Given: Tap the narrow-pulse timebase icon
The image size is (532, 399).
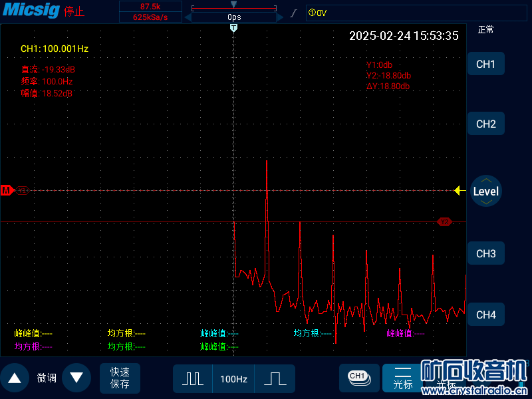Looking at the screenshot, I should [193, 378].
